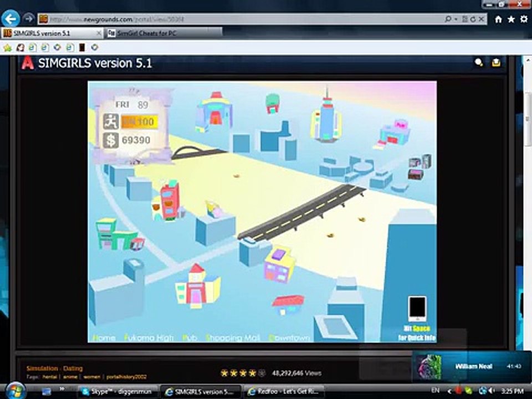The image size is (532, 399).
Task: Click Hit Space for Quick Info text
Action: coord(417,333)
